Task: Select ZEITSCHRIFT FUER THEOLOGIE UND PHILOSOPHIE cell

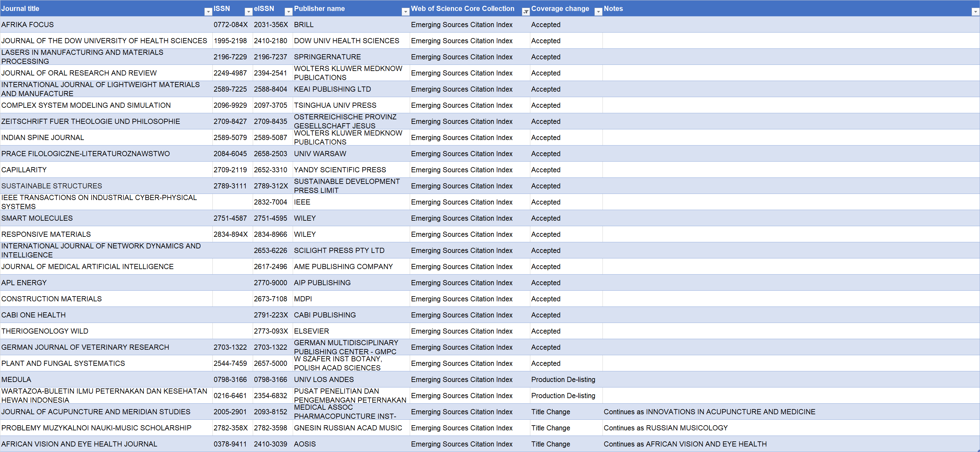Action: pos(106,122)
